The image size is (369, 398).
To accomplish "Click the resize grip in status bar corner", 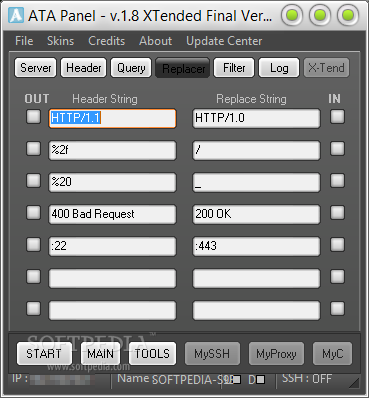I will [x=354, y=383].
